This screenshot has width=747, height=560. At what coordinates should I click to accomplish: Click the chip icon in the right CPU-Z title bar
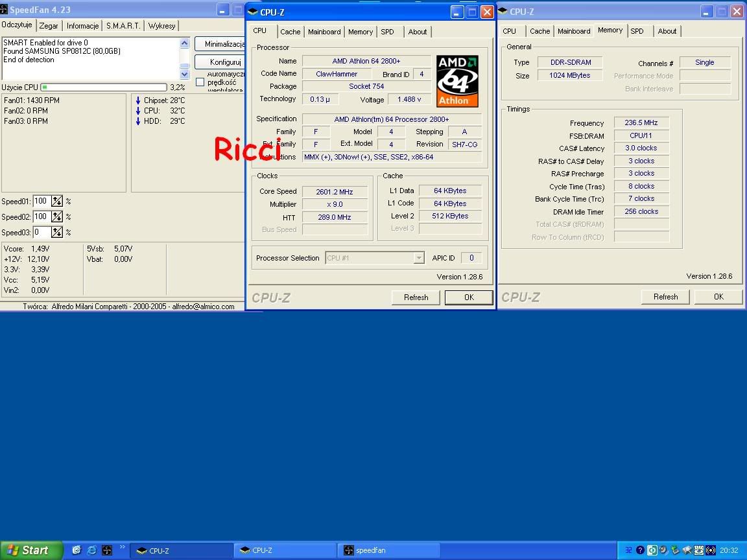pyautogui.click(x=503, y=12)
